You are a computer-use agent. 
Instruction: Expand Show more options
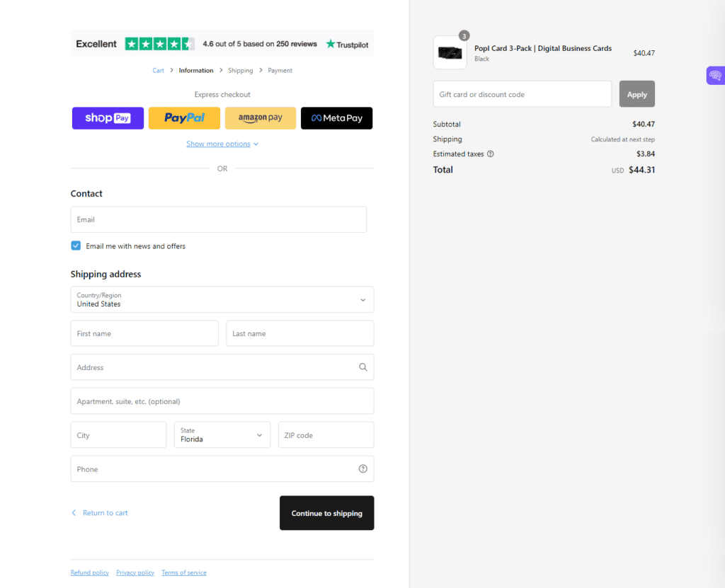click(x=218, y=144)
